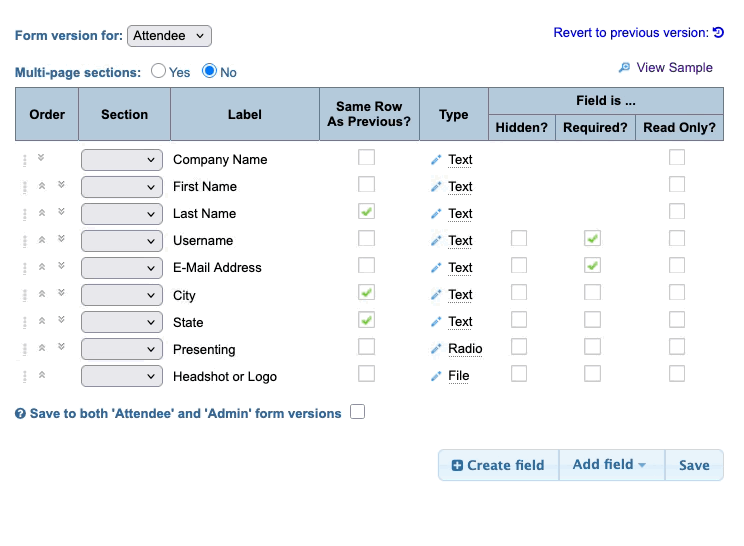The width and height of the screenshot is (744, 546).
Task: Click the Create field button
Action: 498,465
